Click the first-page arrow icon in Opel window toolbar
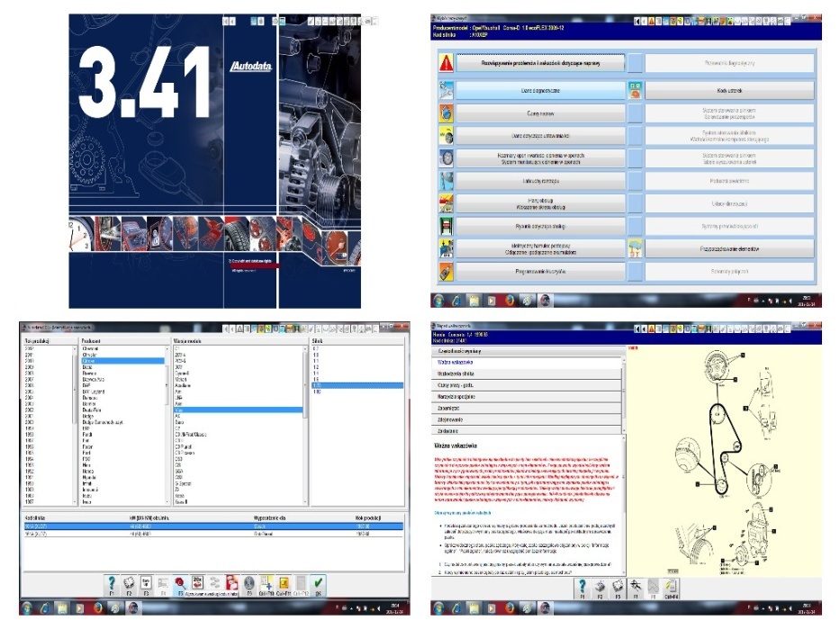The height and width of the screenshot is (630, 840). (637, 22)
